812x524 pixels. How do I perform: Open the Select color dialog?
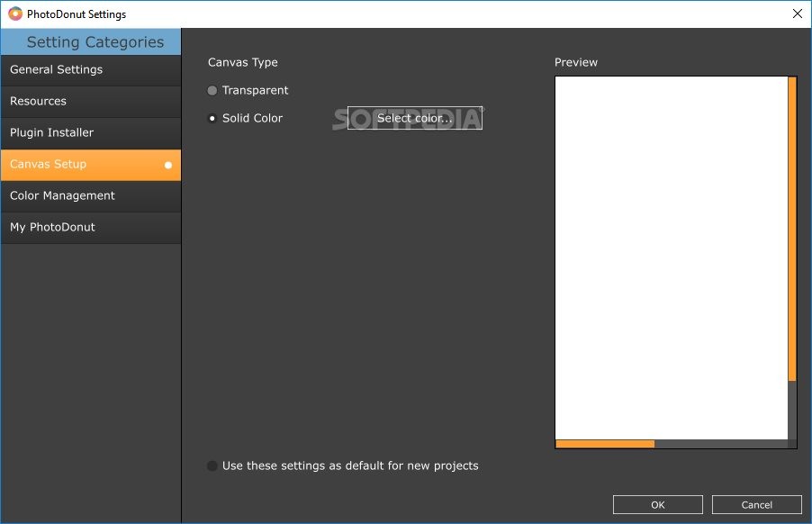[415, 118]
